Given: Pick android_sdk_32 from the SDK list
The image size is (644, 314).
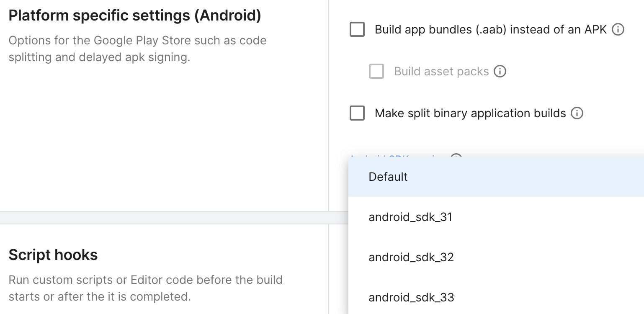Looking at the screenshot, I should click(411, 257).
